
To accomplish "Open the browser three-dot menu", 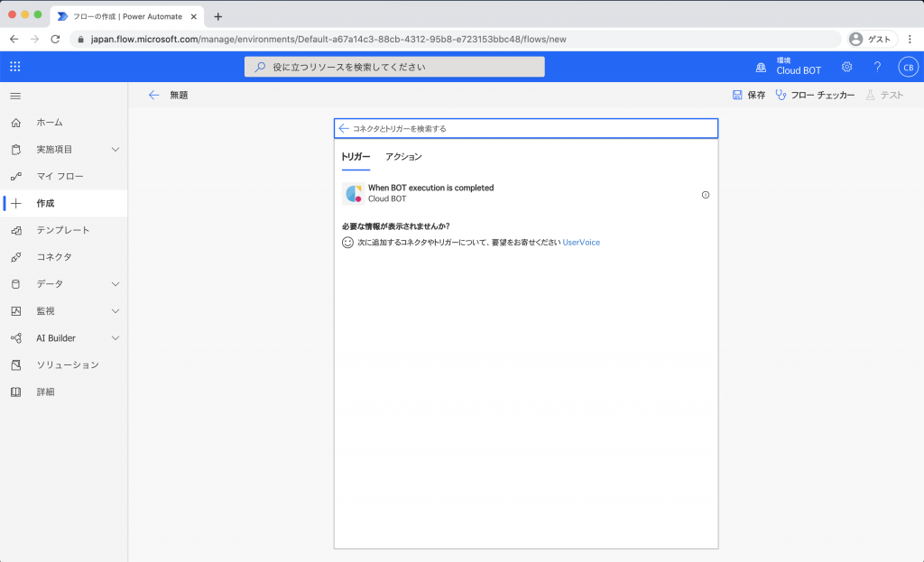I will click(x=910, y=39).
